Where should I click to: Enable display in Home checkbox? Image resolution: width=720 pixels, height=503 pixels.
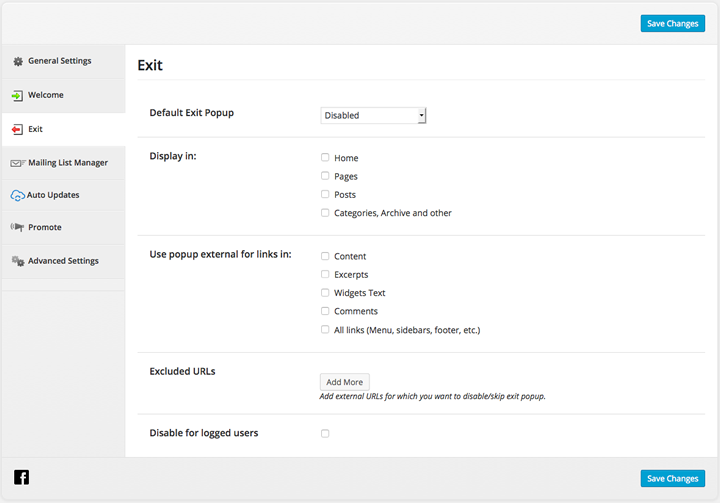[x=325, y=158]
